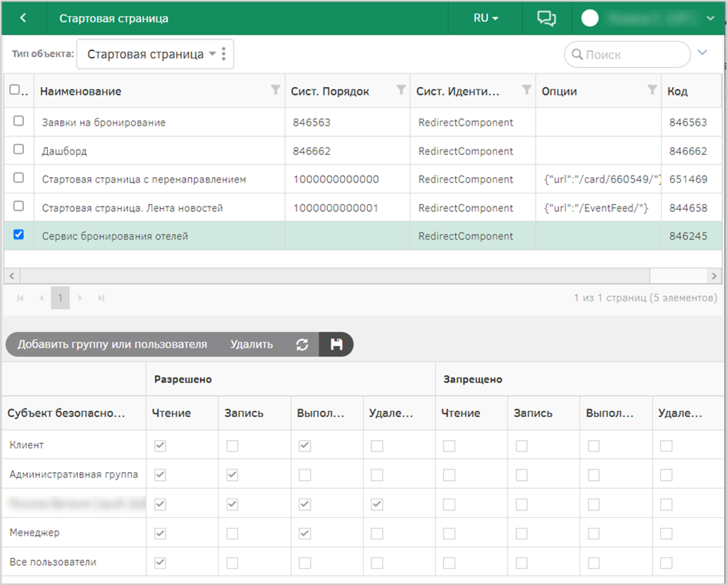Filter the Сист. Иденти... column
Image resolution: width=728 pixels, height=585 pixels.
coord(526,90)
